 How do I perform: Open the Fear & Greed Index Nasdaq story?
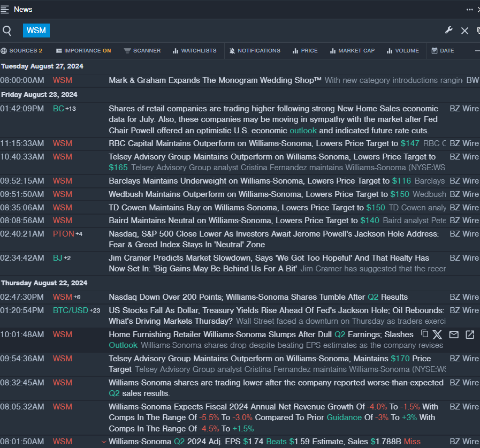273,239
